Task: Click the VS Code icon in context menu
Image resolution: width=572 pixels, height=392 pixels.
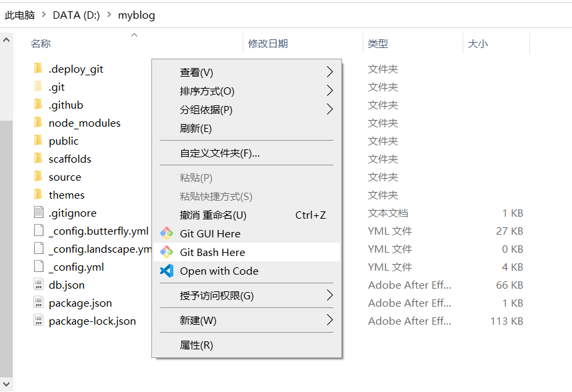Action: point(167,271)
